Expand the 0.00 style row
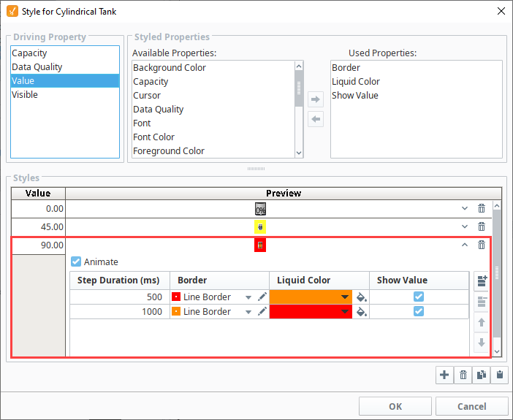Image resolution: width=513 pixels, height=420 pixels. (465, 208)
